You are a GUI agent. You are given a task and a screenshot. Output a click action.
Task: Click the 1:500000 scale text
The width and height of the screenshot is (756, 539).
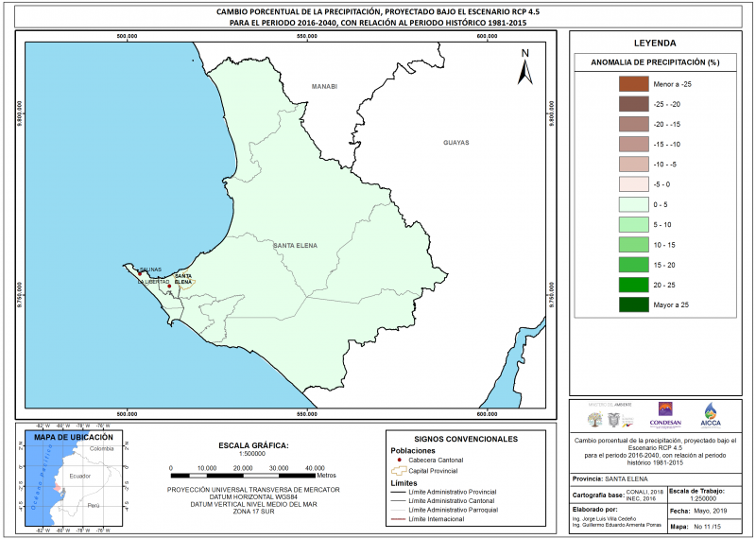252,454
